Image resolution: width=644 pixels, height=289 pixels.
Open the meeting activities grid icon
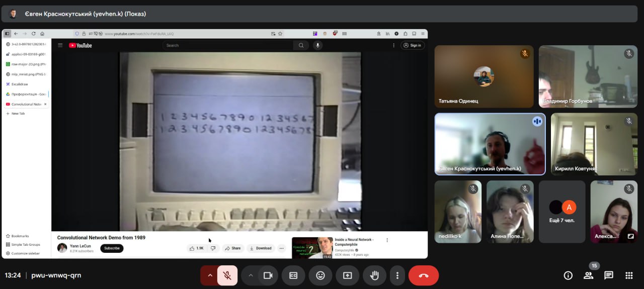[629, 275]
